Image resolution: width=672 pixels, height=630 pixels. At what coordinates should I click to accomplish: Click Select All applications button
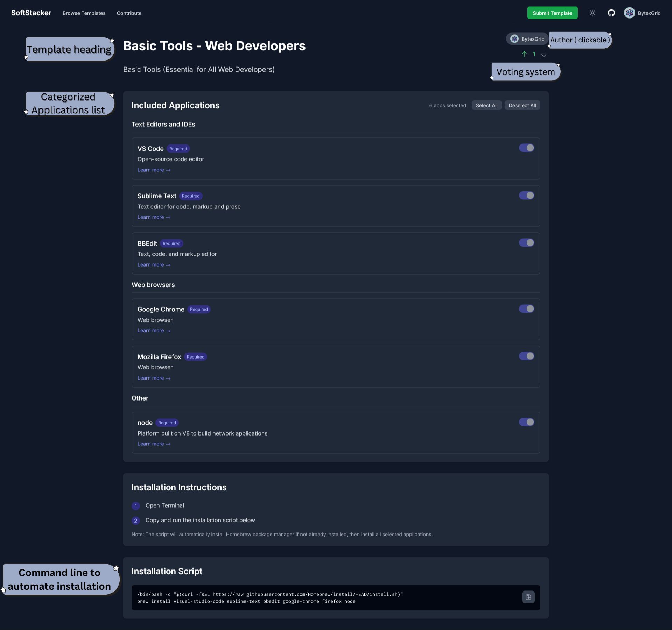point(486,105)
